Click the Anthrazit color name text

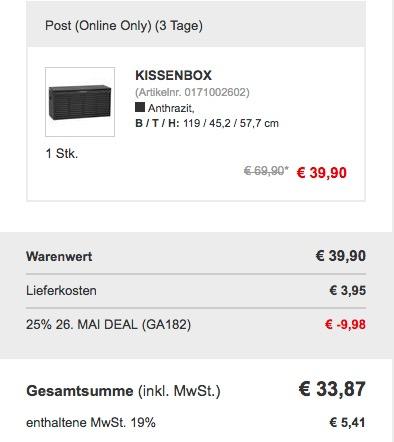click(171, 108)
